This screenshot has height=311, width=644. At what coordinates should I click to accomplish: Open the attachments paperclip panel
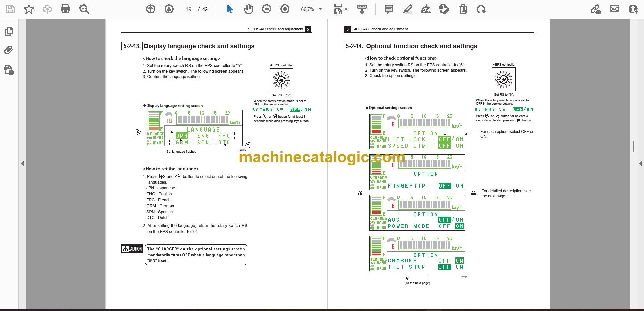[9, 50]
